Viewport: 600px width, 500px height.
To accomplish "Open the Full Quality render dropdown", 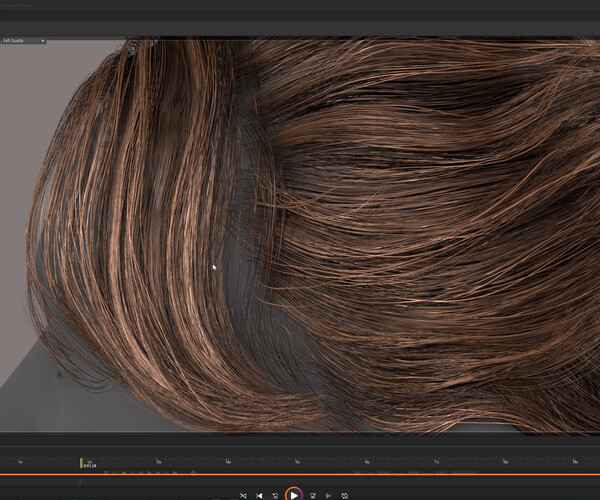I will coord(24,41).
